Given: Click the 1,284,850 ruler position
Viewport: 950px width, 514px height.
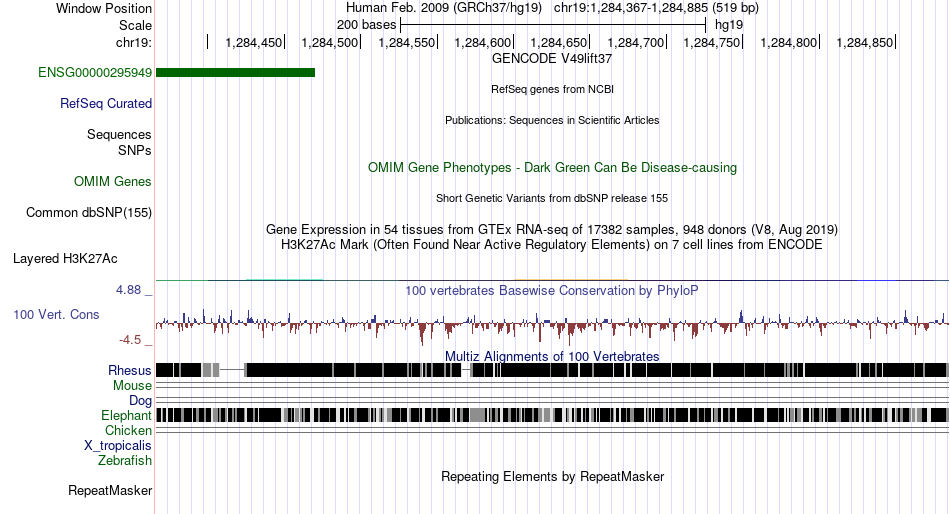Looking at the screenshot, I should click(865, 43).
